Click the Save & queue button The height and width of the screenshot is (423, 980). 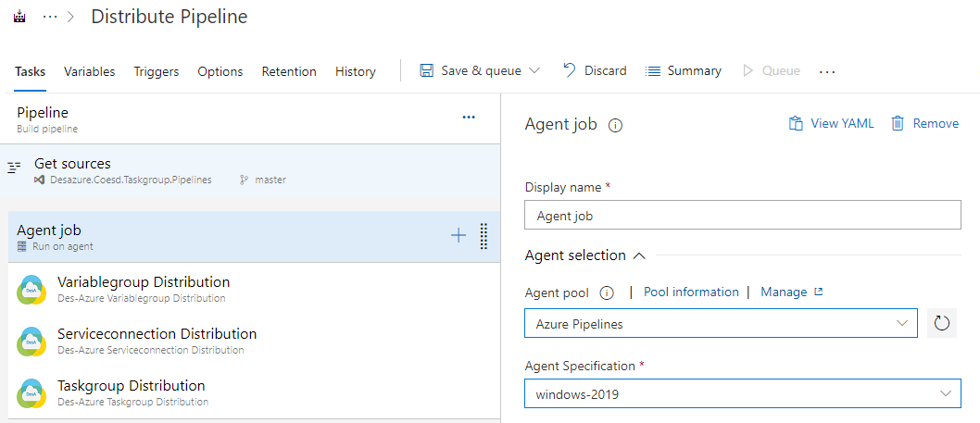click(480, 70)
